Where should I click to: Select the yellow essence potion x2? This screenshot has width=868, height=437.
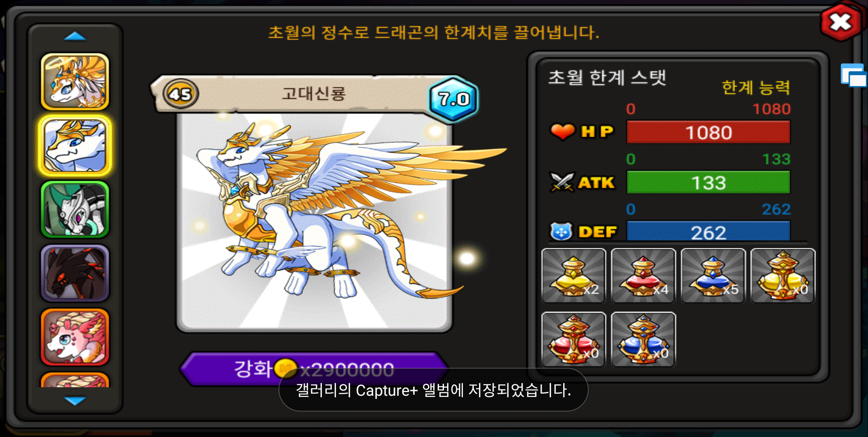[x=574, y=276]
